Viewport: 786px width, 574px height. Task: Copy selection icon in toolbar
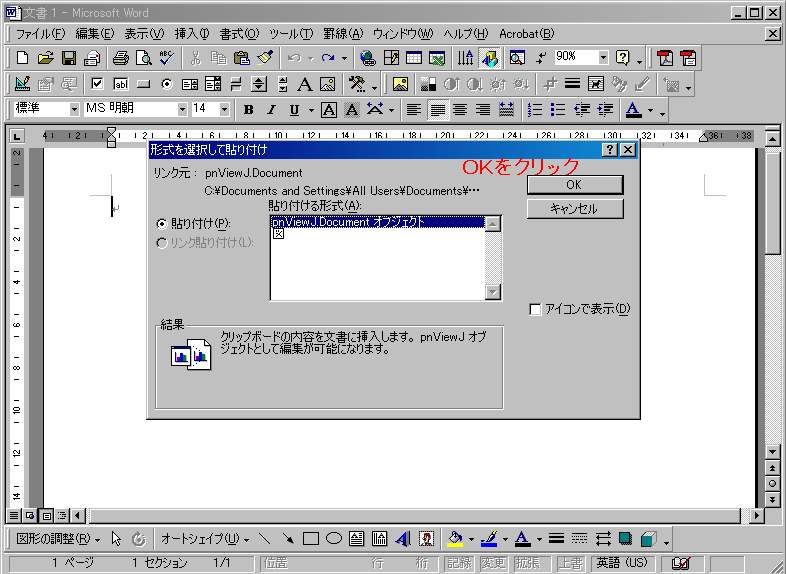[219, 58]
